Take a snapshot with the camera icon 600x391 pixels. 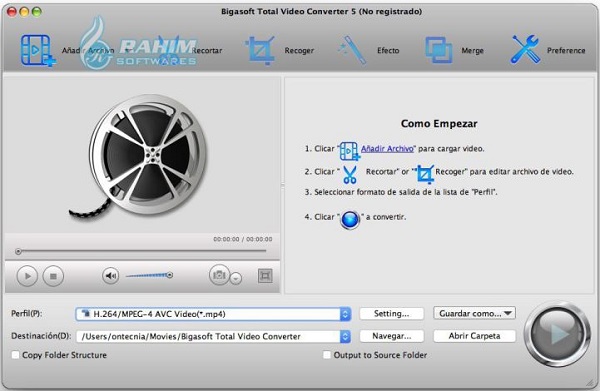[x=219, y=275]
